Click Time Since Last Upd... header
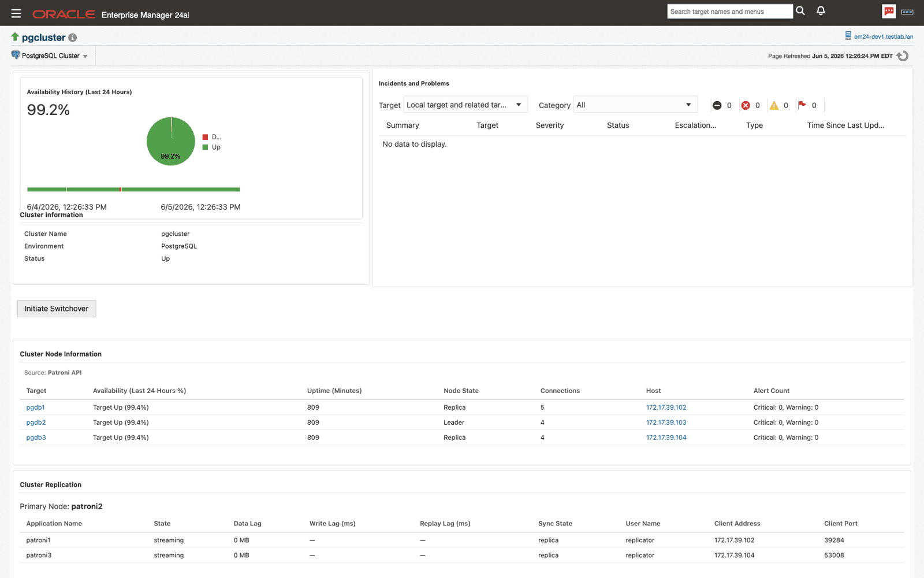 click(x=845, y=125)
